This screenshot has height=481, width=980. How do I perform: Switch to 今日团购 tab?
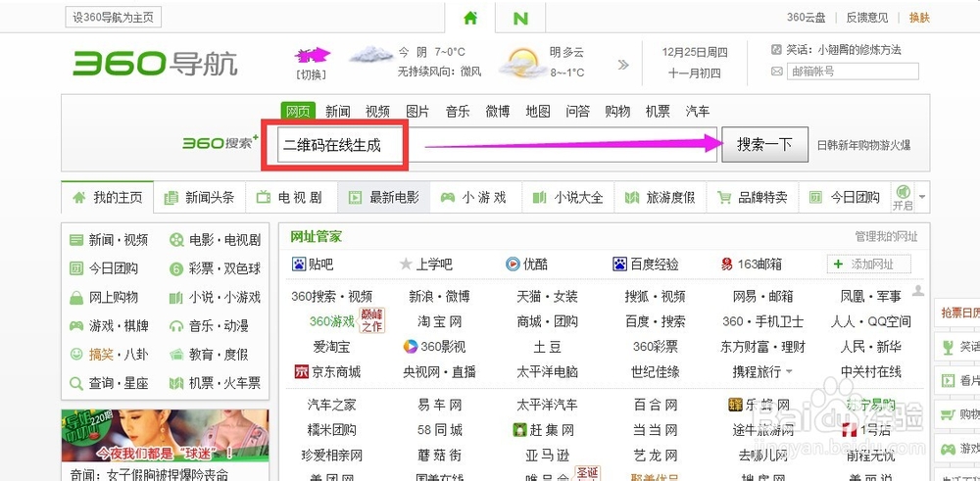point(845,198)
